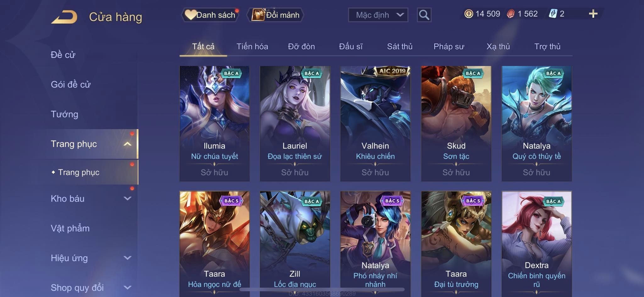Open the Đổi mảnh chest icon
Screen dimensions: 644x297
point(258,15)
